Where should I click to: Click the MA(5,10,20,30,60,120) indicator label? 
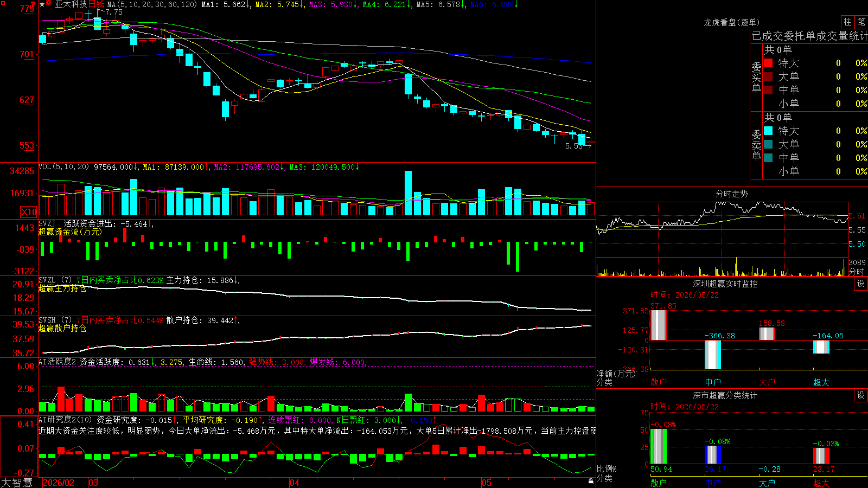click(152, 4)
